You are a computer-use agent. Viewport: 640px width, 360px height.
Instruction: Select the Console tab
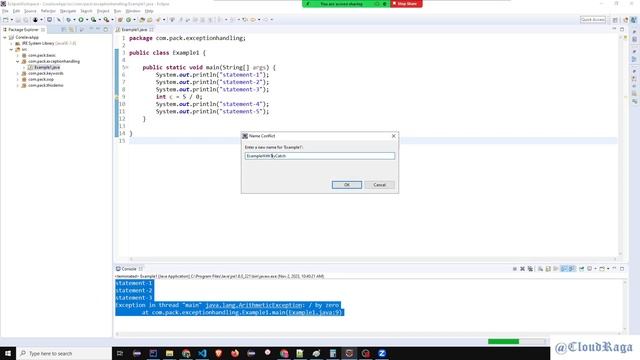point(129,269)
